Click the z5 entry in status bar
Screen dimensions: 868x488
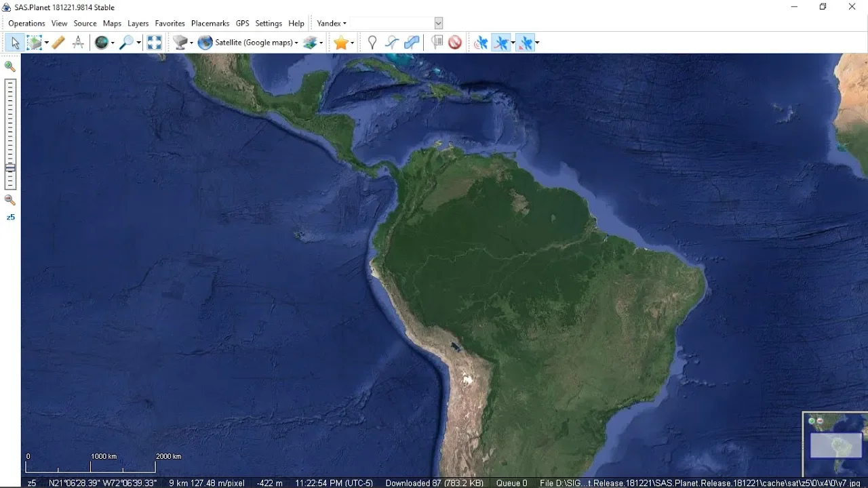[x=32, y=483]
